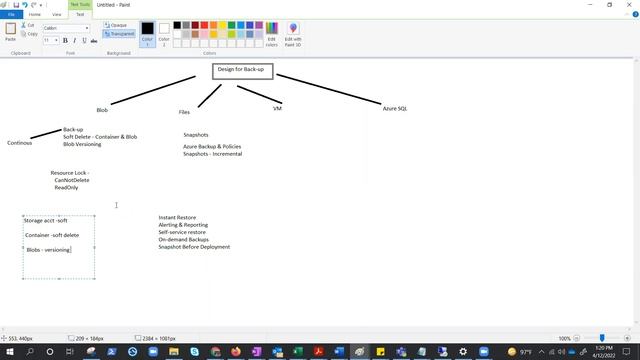Open Outlook from the taskbar
This screenshot has height=360, width=640.
[x=278, y=351]
